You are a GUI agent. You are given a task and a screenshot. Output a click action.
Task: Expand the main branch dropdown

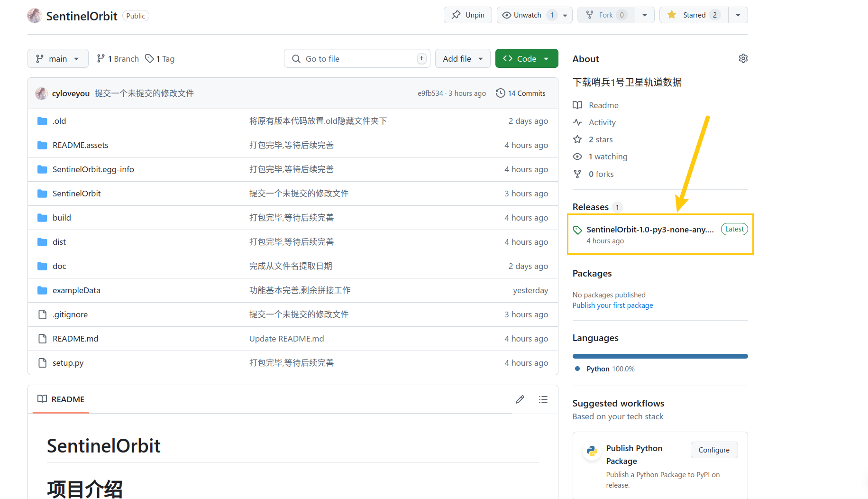58,58
